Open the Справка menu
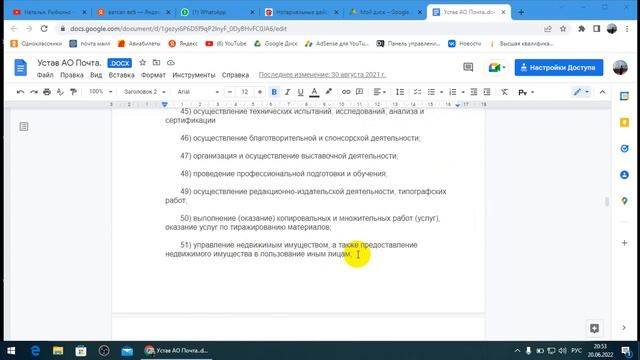Screen dimensions: 640x360 click(x=236, y=75)
